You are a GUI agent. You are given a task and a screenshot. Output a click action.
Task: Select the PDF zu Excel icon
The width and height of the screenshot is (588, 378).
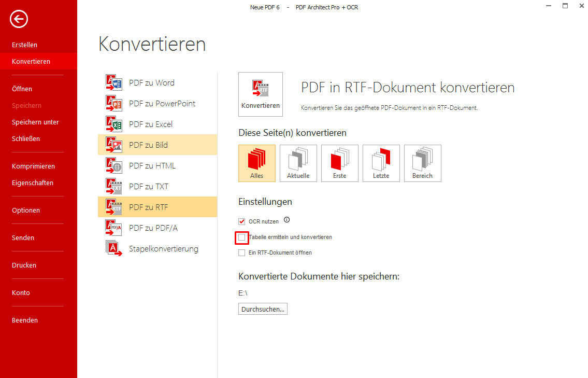[x=114, y=124]
